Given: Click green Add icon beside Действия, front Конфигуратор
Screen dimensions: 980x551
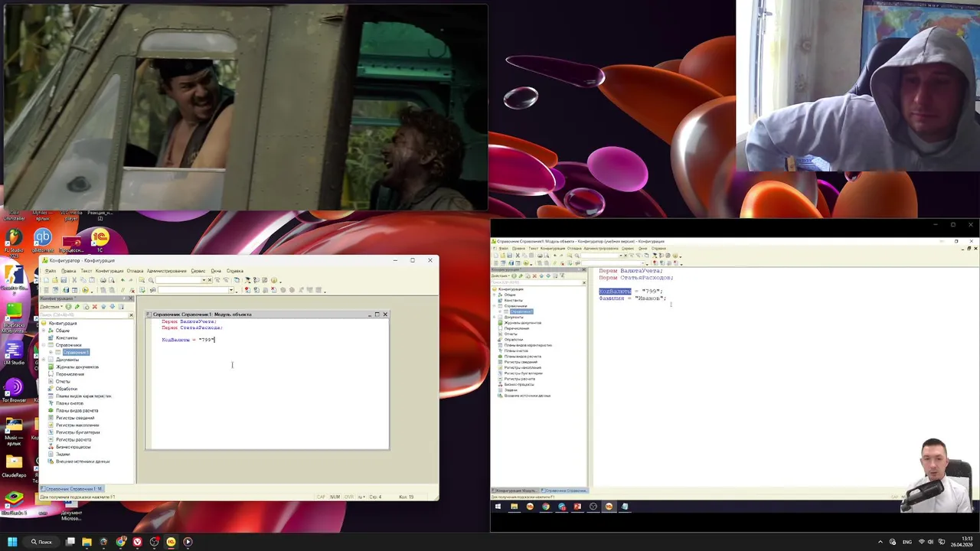Looking at the screenshot, I should 68,307.
